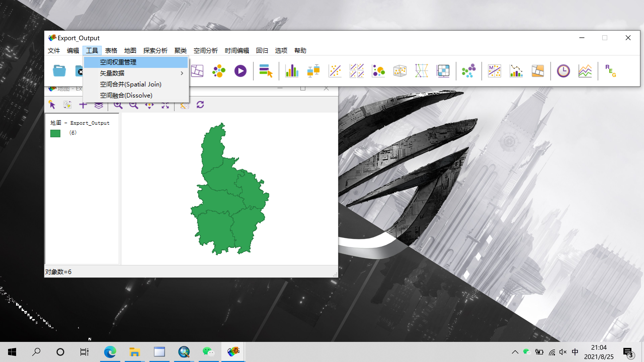
Task: Click the Open folder icon in GeoDa toolbar
Action: click(59, 71)
